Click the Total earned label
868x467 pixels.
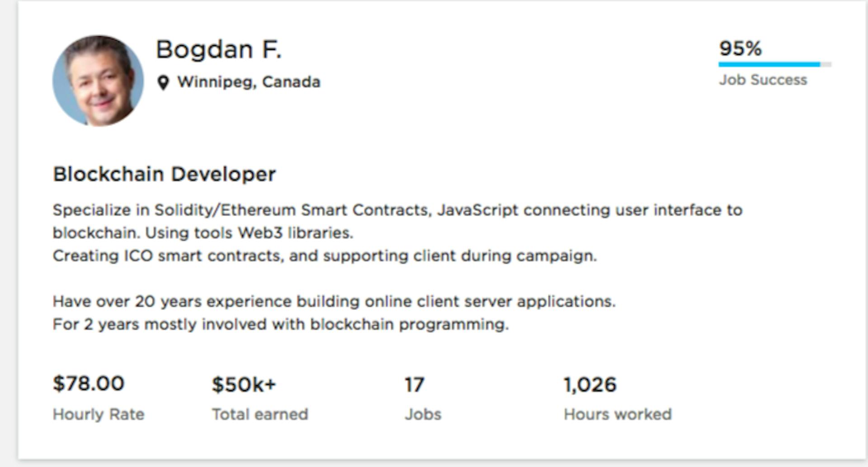[x=260, y=415]
